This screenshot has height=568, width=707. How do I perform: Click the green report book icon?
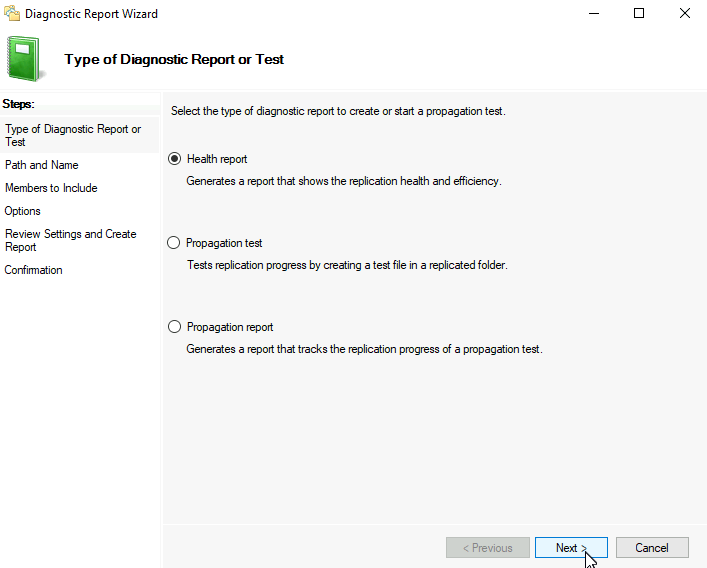point(25,59)
